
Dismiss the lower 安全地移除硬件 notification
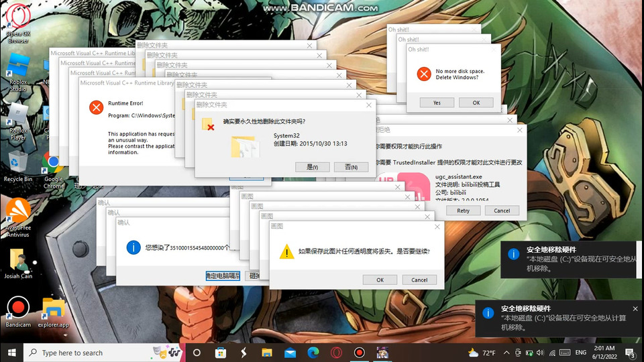(635, 308)
